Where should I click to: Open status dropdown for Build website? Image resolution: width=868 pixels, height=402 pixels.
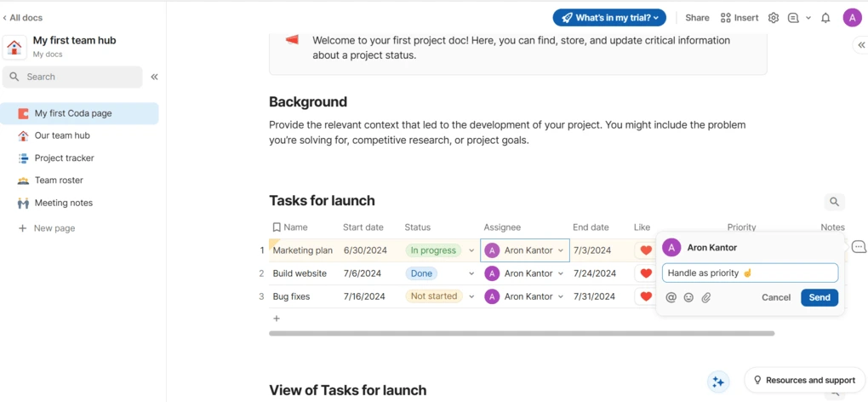click(471, 273)
